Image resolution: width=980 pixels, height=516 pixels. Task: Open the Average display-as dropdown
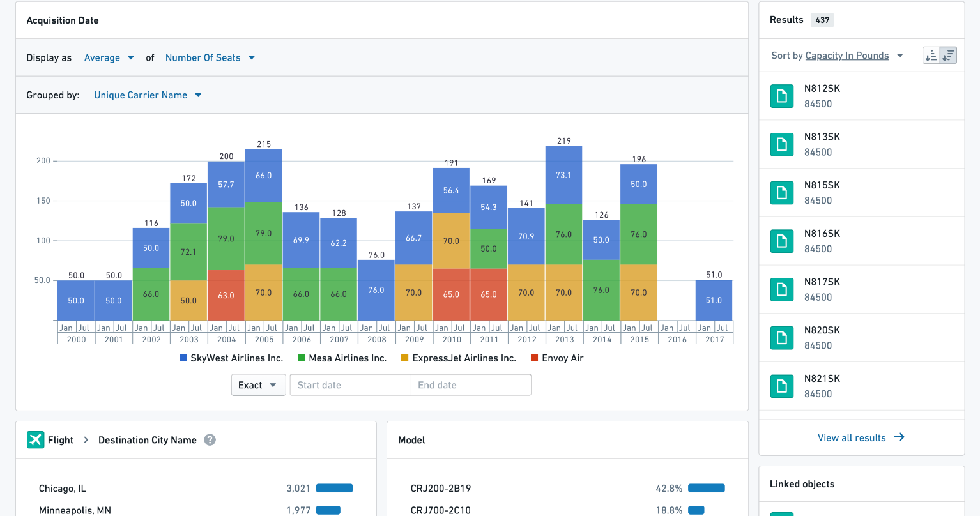[109, 58]
